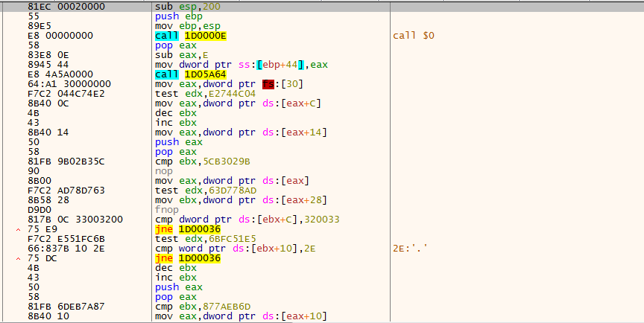Click the bytes '8B40 0C'
Viewport: 644px width, 323px height.
48,103
